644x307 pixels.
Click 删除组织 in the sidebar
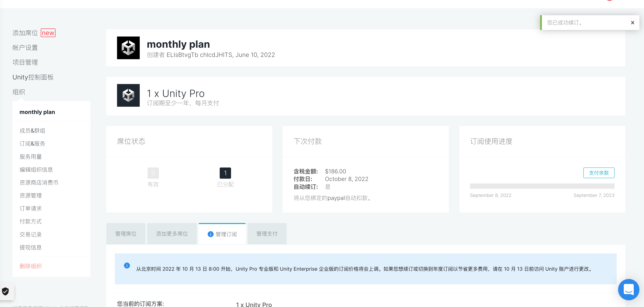coord(31,266)
